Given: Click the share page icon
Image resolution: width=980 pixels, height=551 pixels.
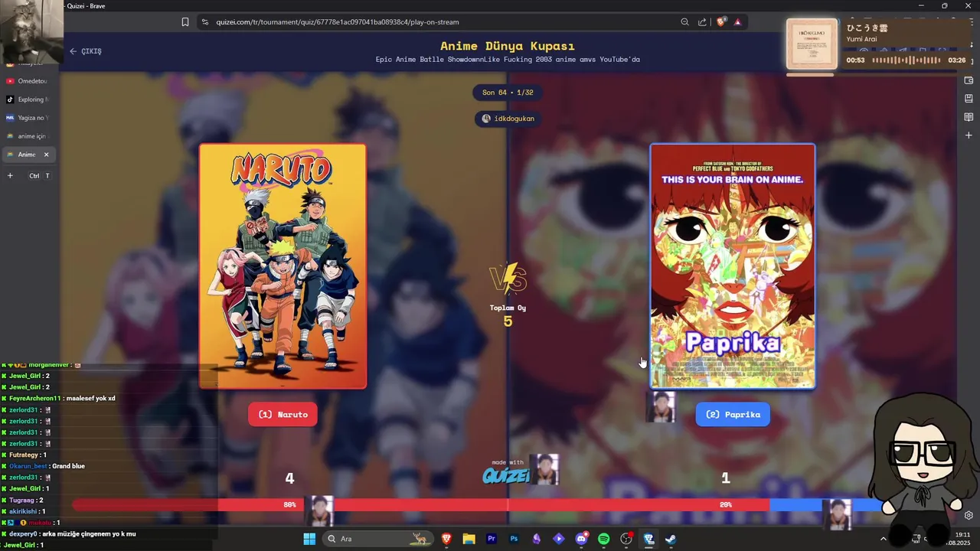Looking at the screenshot, I should coord(702,22).
